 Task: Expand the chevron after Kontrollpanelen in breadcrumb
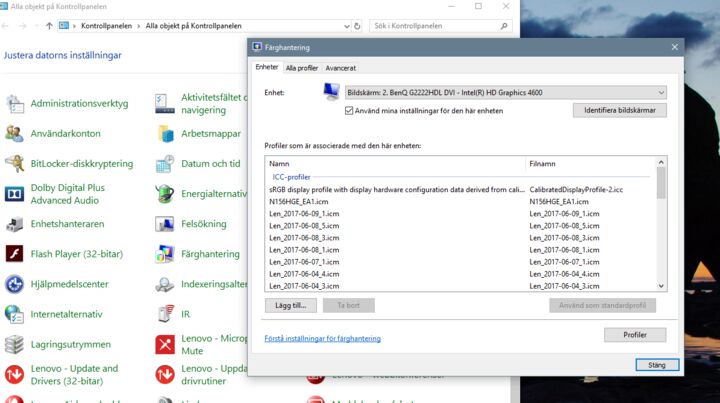(139, 26)
